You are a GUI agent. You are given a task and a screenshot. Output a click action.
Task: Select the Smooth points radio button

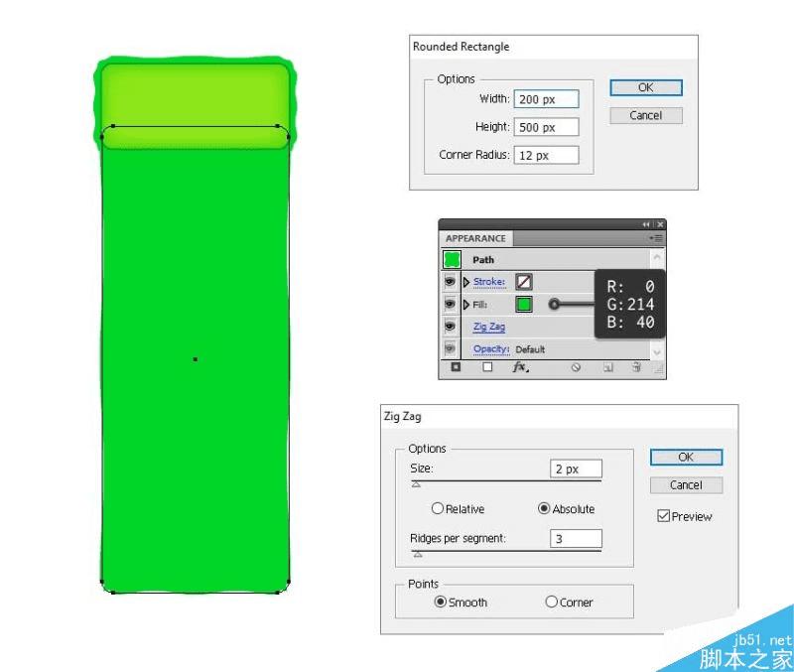click(x=441, y=602)
